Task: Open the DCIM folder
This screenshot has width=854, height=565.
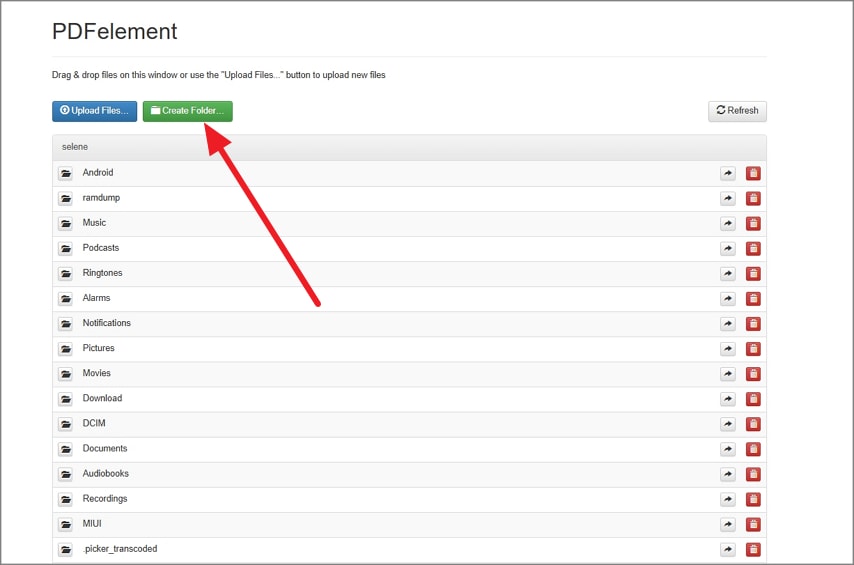Action: click(94, 423)
